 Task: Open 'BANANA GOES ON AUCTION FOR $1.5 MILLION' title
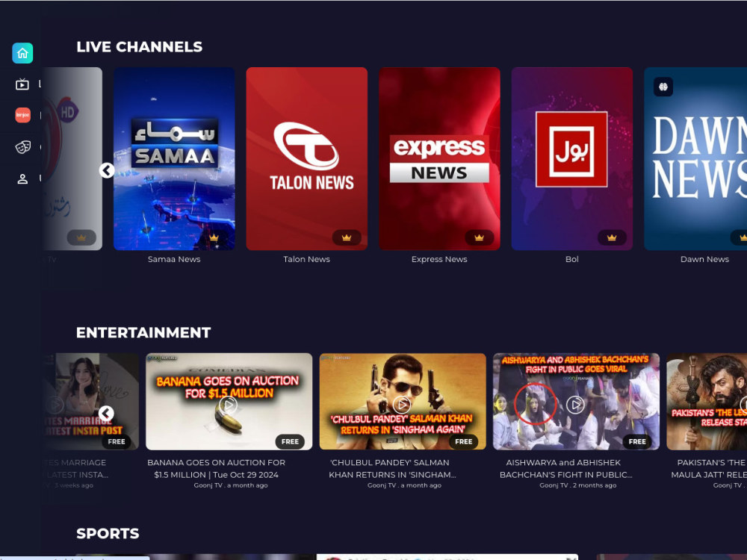pyautogui.click(x=217, y=469)
